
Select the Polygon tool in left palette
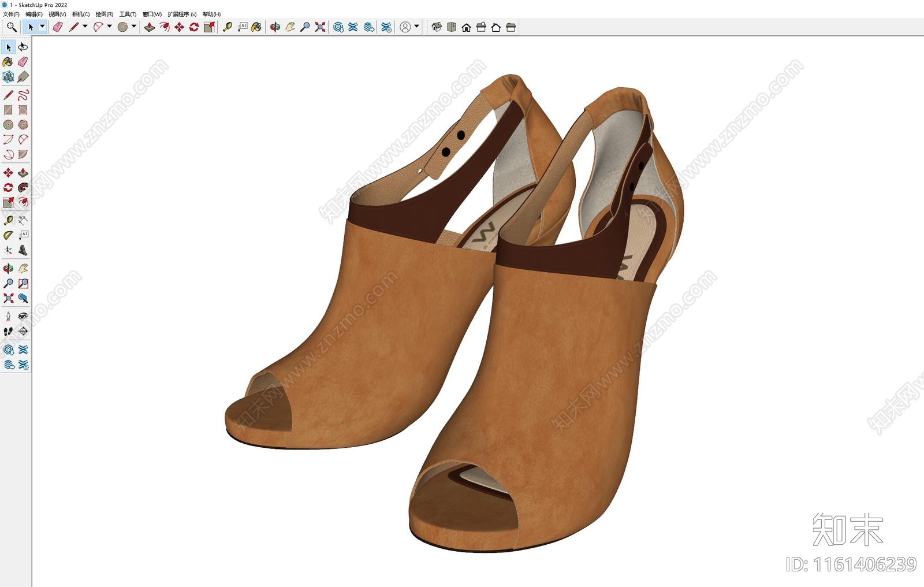tap(23, 125)
